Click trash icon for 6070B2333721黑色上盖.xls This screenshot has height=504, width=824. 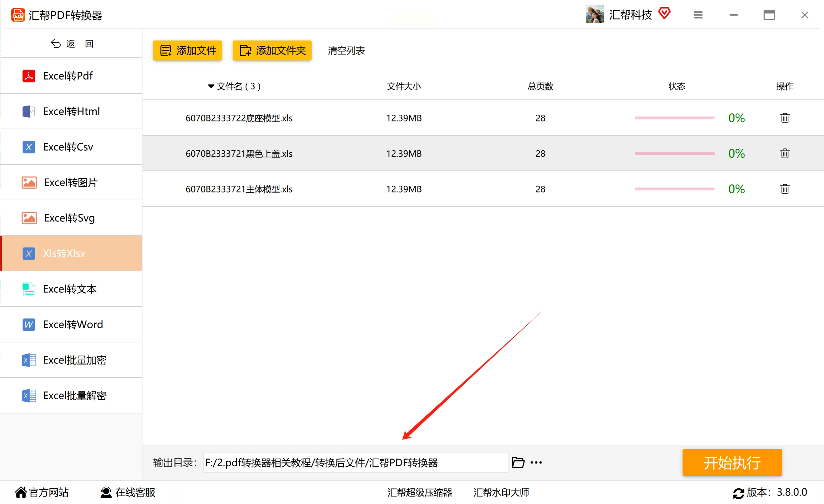[x=785, y=153]
